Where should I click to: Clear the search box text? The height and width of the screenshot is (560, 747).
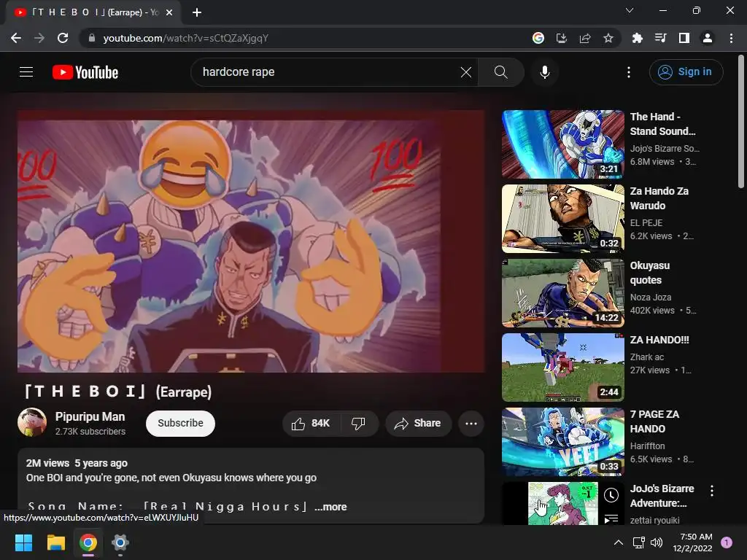[x=466, y=72]
